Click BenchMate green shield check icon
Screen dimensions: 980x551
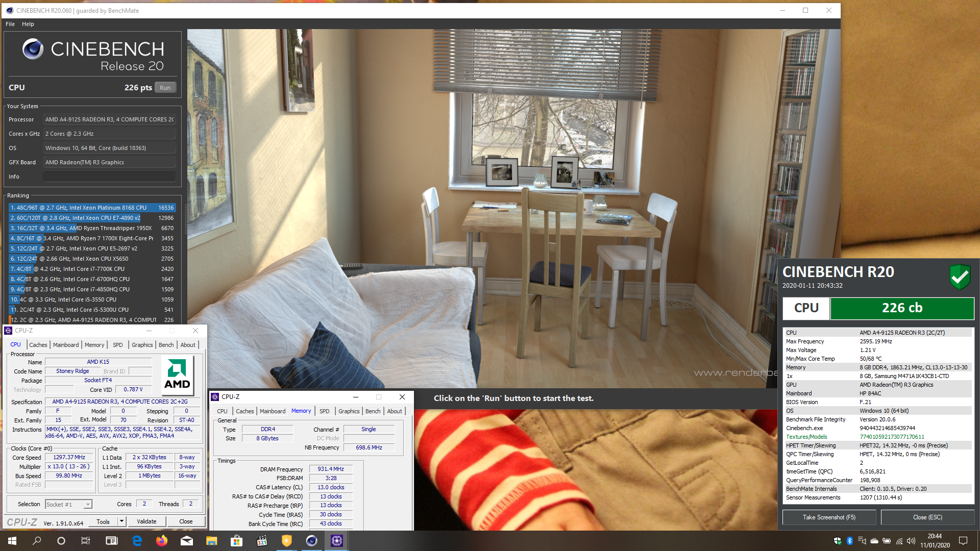pos(960,277)
